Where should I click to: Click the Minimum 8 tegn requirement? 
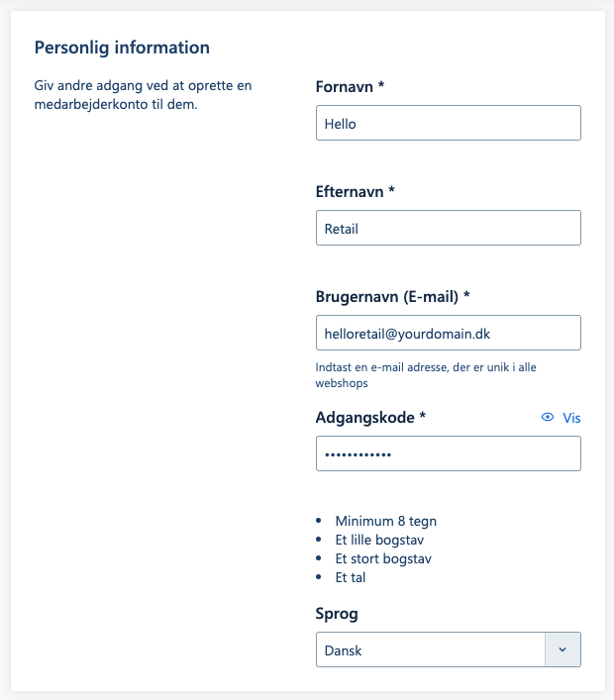385,521
